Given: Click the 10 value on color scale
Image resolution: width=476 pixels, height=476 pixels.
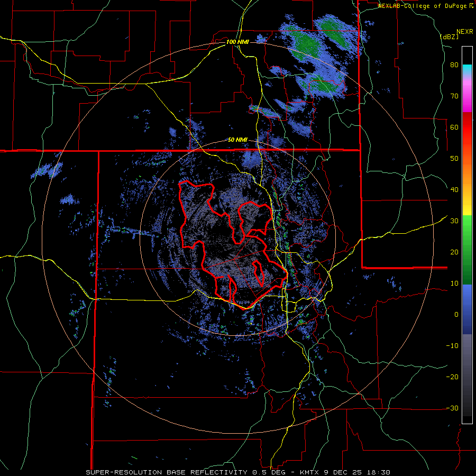Looking at the screenshot, I should pyautogui.click(x=454, y=283).
